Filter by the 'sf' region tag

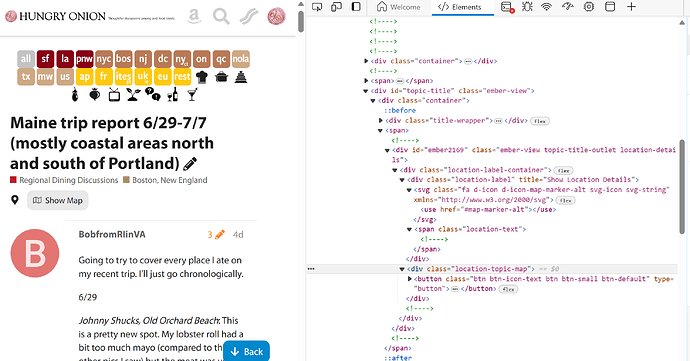tap(45, 59)
